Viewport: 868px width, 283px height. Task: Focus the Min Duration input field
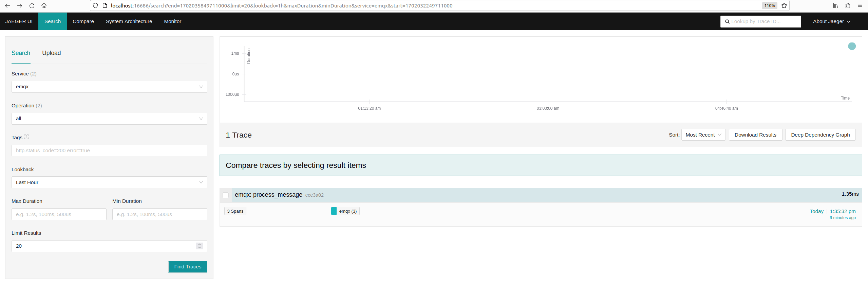tap(160, 214)
